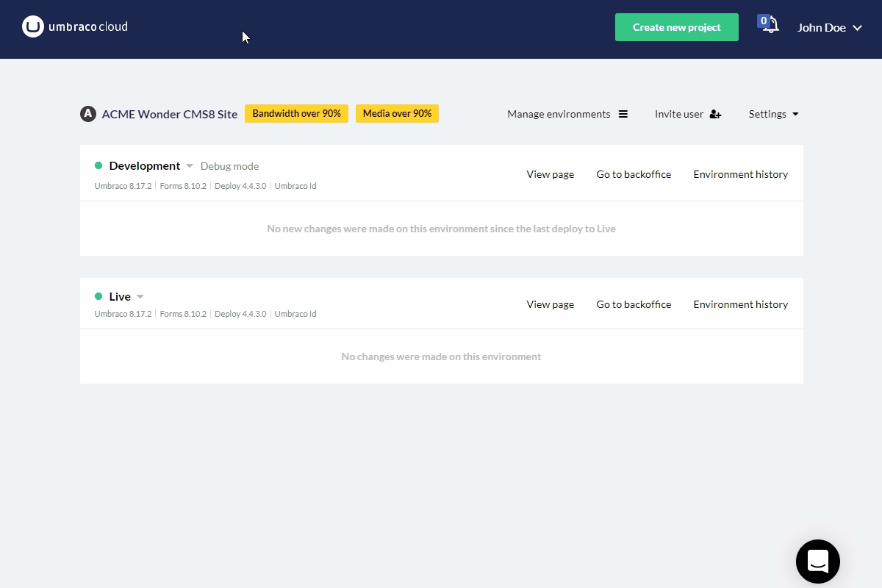Click the ACME project avatar icon
The height and width of the screenshot is (588, 882).
(88, 114)
